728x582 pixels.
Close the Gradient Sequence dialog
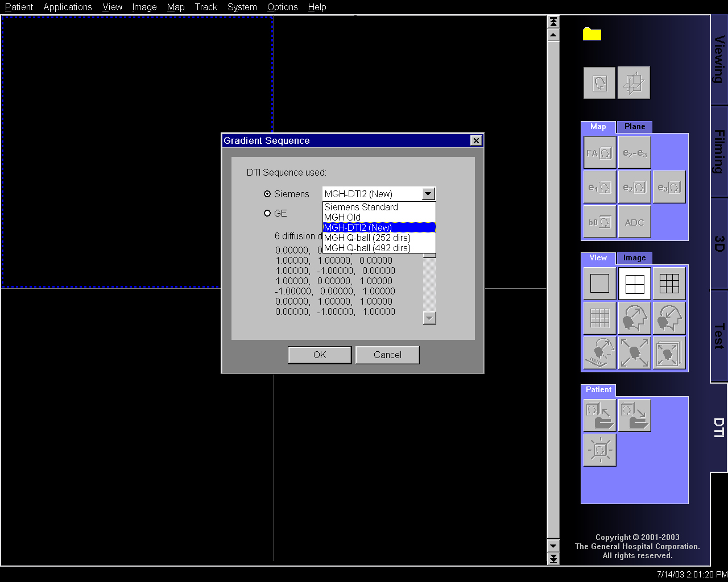[x=476, y=140]
